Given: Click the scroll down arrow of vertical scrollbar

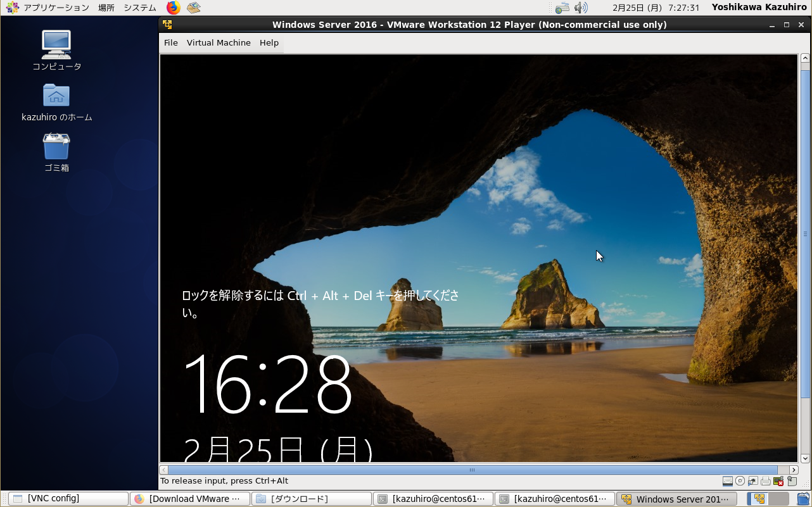Looking at the screenshot, I should 806,458.
